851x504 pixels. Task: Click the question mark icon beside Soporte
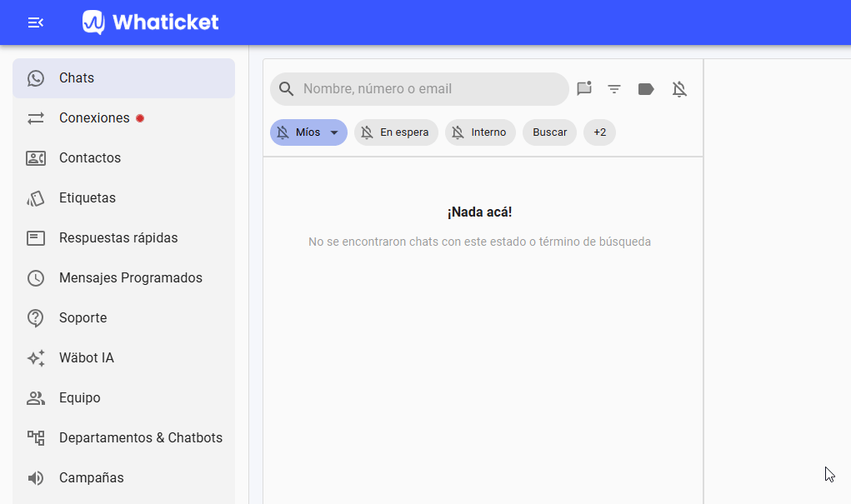(36, 318)
